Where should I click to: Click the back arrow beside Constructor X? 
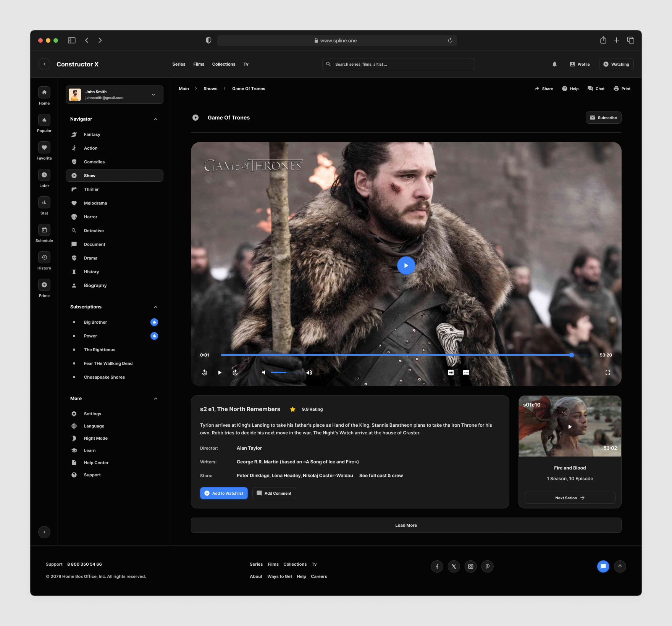(44, 64)
